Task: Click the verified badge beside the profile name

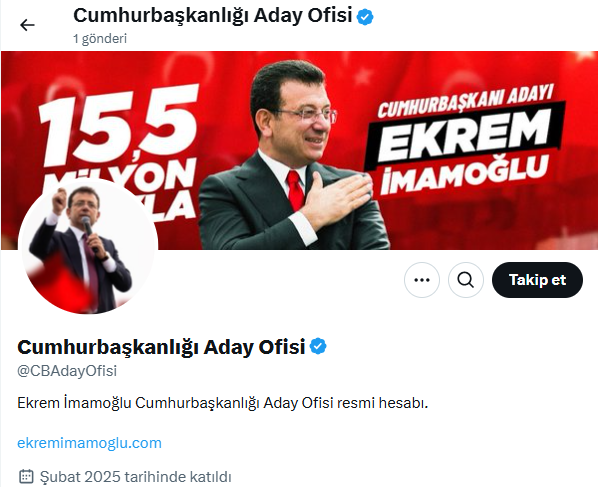Action: click(x=318, y=347)
